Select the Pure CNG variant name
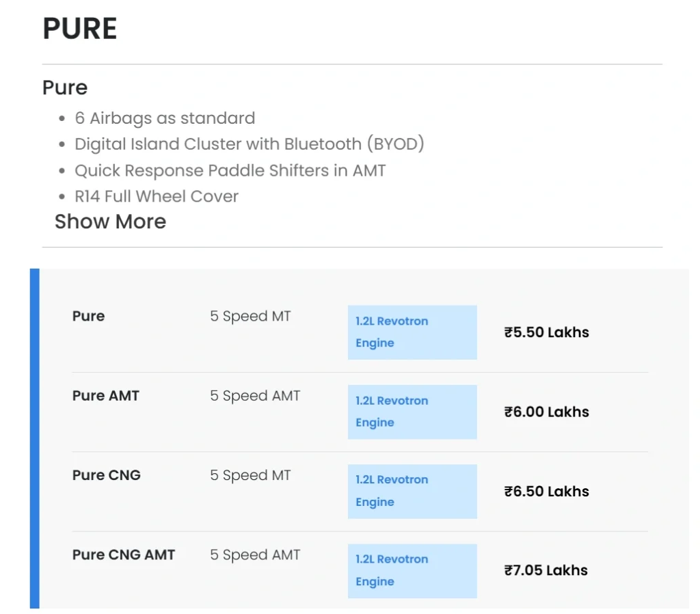Viewport: 700px width, 614px height. [106, 475]
